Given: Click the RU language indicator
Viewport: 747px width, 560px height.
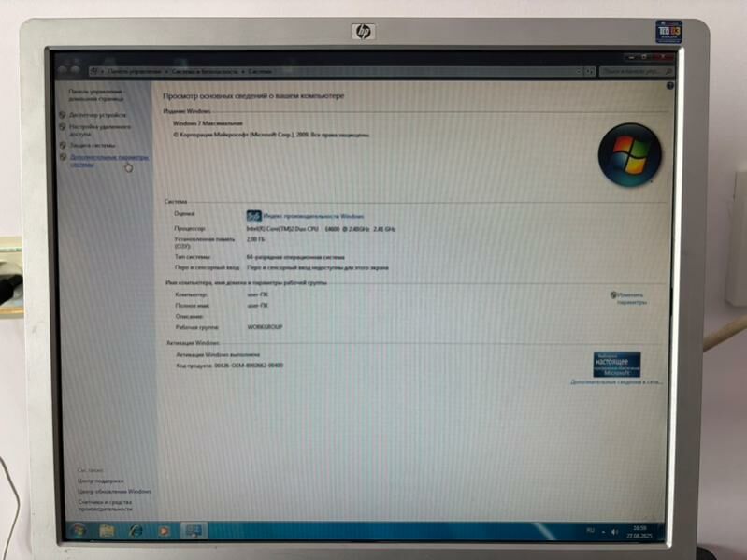Looking at the screenshot, I should click(590, 530).
